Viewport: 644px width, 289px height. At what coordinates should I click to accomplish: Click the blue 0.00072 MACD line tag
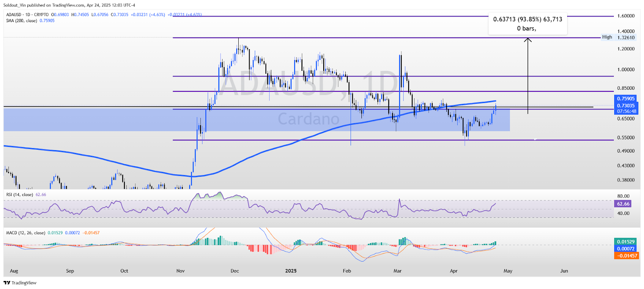[625, 249]
